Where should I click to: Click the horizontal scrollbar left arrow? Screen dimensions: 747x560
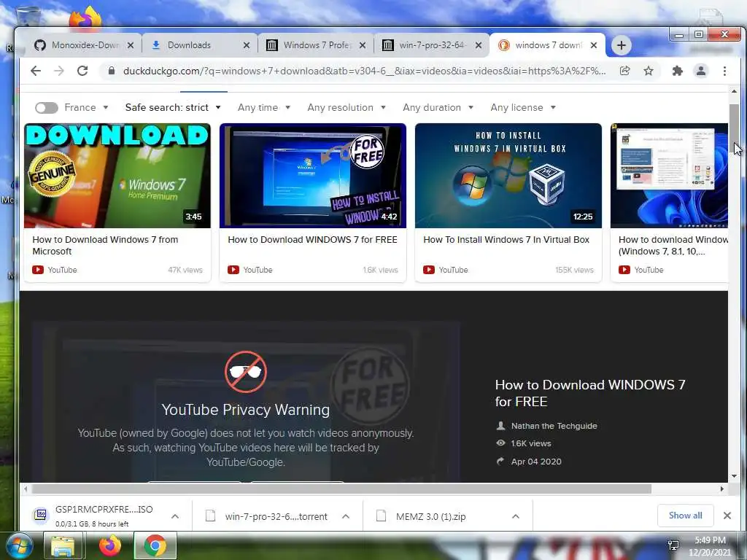click(x=26, y=489)
